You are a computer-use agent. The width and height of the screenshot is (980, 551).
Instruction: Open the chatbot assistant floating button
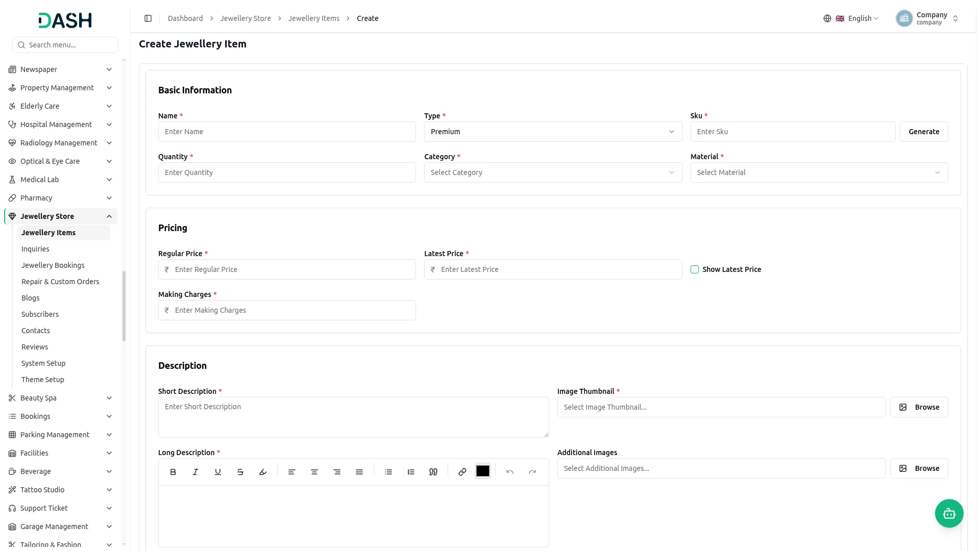[949, 513]
